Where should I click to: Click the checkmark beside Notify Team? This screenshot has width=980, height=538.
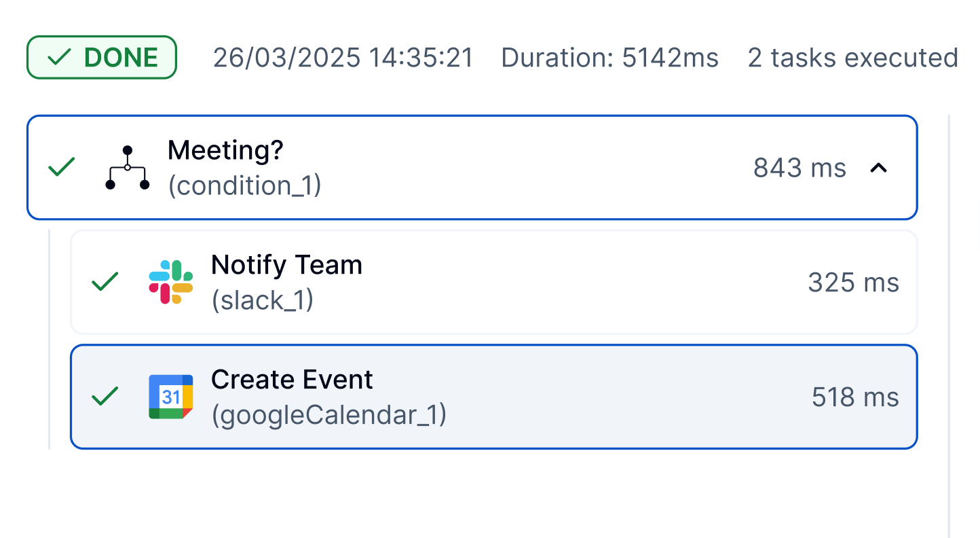pyautogui.click(x=105, y=282)
